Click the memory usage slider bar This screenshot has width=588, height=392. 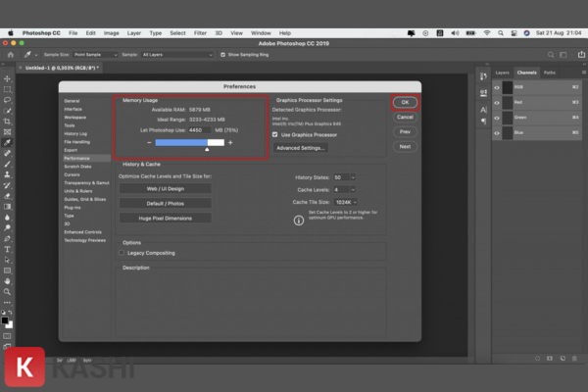[190, 143]
